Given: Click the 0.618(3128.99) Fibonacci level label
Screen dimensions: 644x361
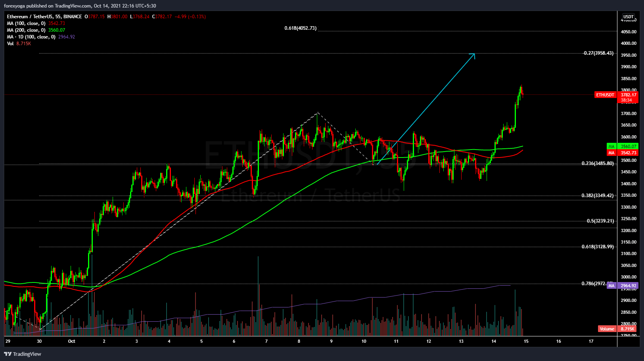Looking at the screenshot, I should click(x=598, y=247).
